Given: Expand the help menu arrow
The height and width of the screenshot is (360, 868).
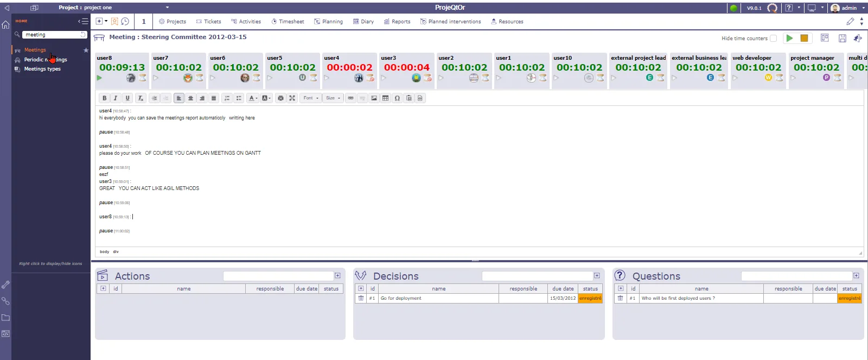Looking at the screenshot, I should tap(799, 8).
